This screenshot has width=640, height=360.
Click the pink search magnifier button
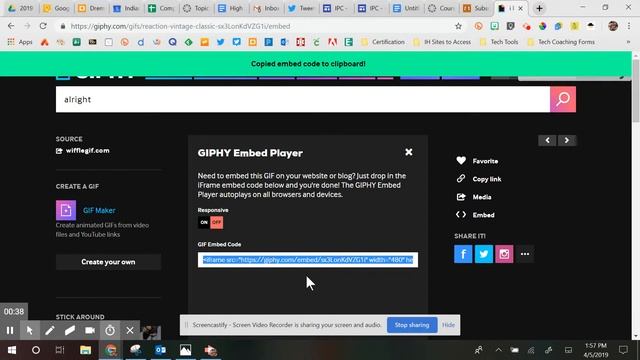pyautogui.click(x=563, y=99)
